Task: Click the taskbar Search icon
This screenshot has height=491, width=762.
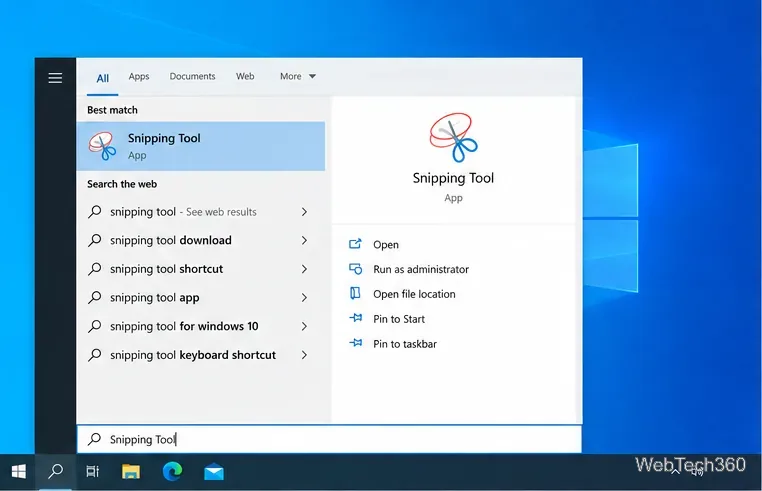Action: 55,471
